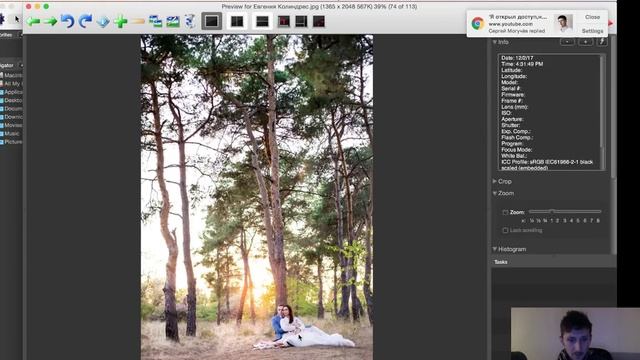640x360 pixels.
Task: Click the minus button in Info header
Action: click(x=567, y=42)
